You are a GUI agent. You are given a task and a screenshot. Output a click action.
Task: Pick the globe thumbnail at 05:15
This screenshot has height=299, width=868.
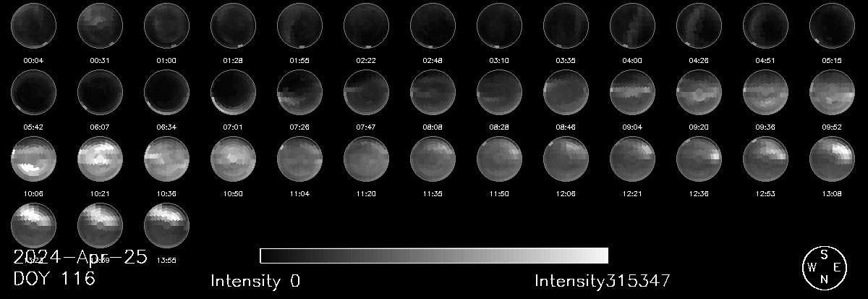coord(832,26)
